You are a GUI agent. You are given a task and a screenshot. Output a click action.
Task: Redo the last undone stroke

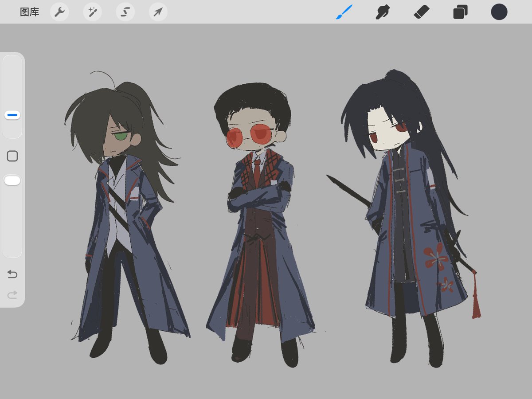(x=12, y=294)
